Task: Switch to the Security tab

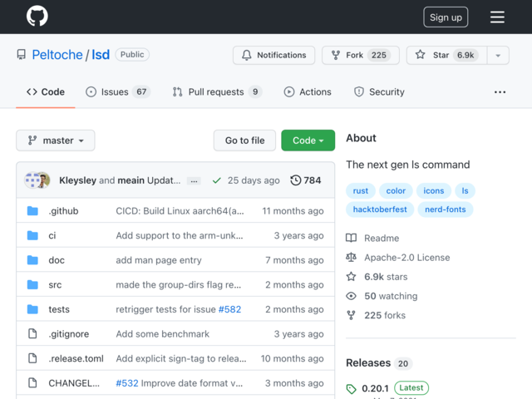Action: (x=379, y=92)
